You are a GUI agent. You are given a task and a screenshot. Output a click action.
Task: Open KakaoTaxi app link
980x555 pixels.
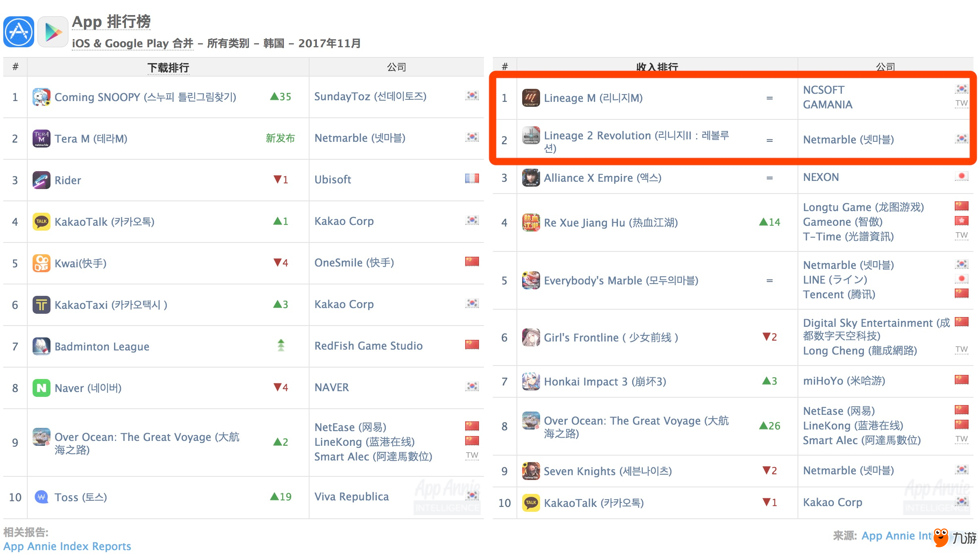[111, 305]
